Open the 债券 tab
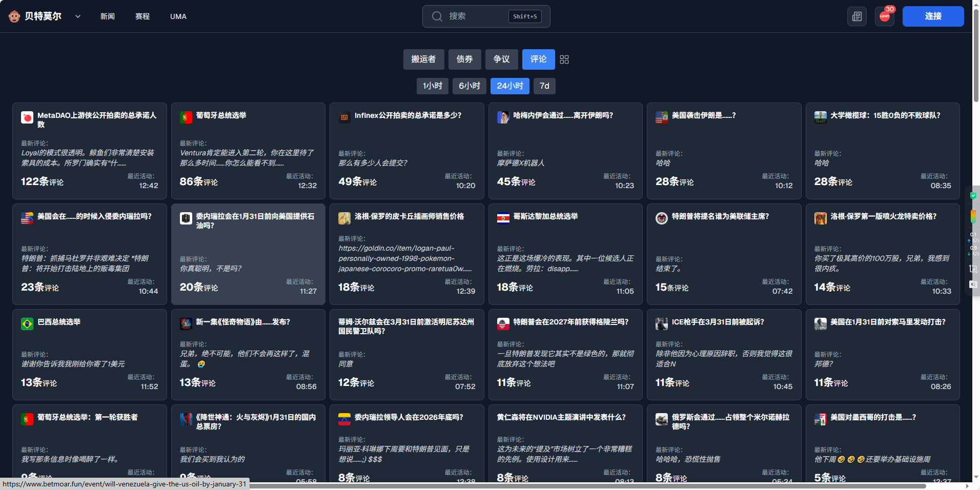This screenshot has width=980, height=490. (x=464, y=59)
